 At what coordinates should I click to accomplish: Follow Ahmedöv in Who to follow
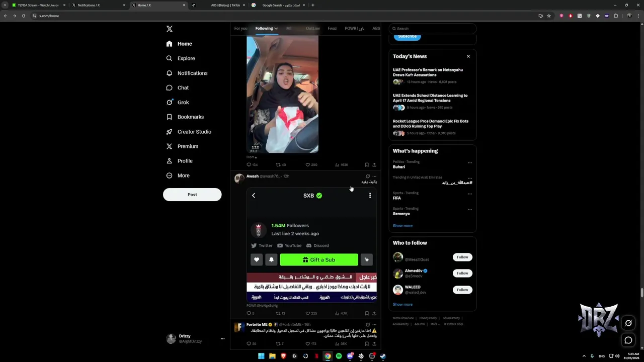point(462,274)
